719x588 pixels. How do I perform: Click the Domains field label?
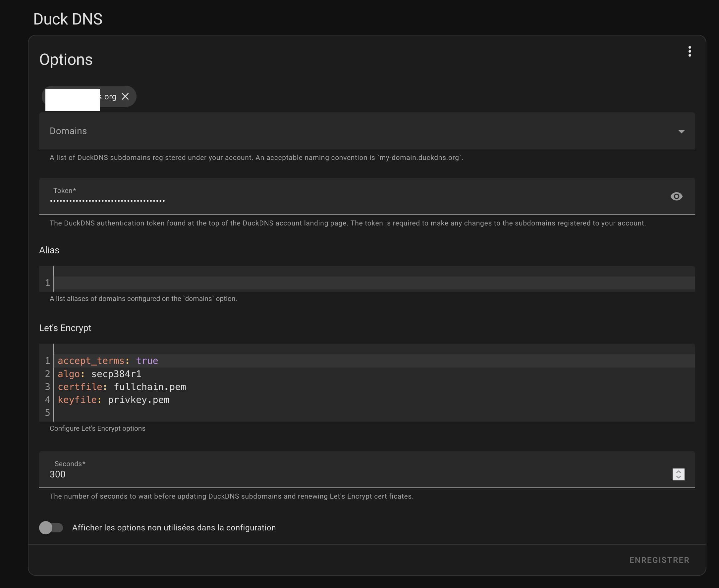click(x=68, y=131)
